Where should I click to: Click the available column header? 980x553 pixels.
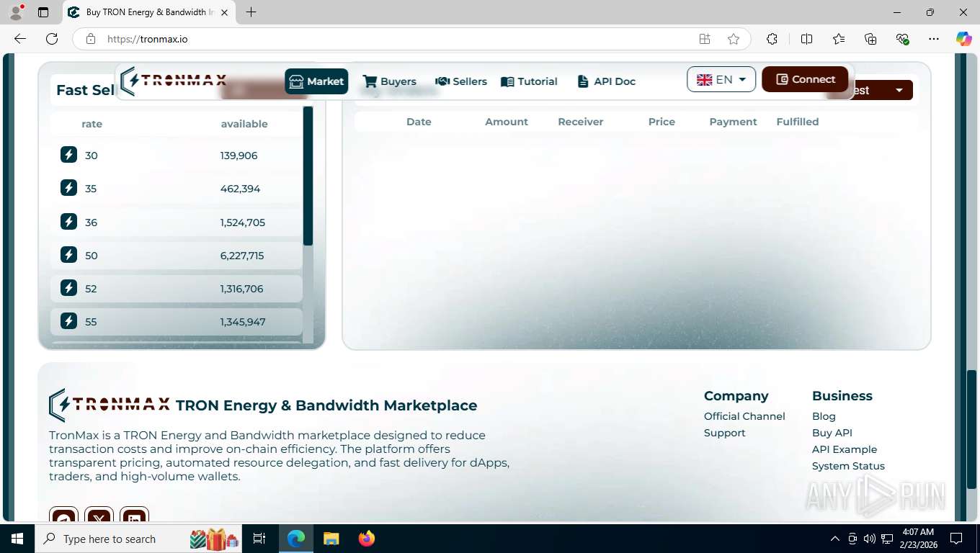(x=244, y=124)
